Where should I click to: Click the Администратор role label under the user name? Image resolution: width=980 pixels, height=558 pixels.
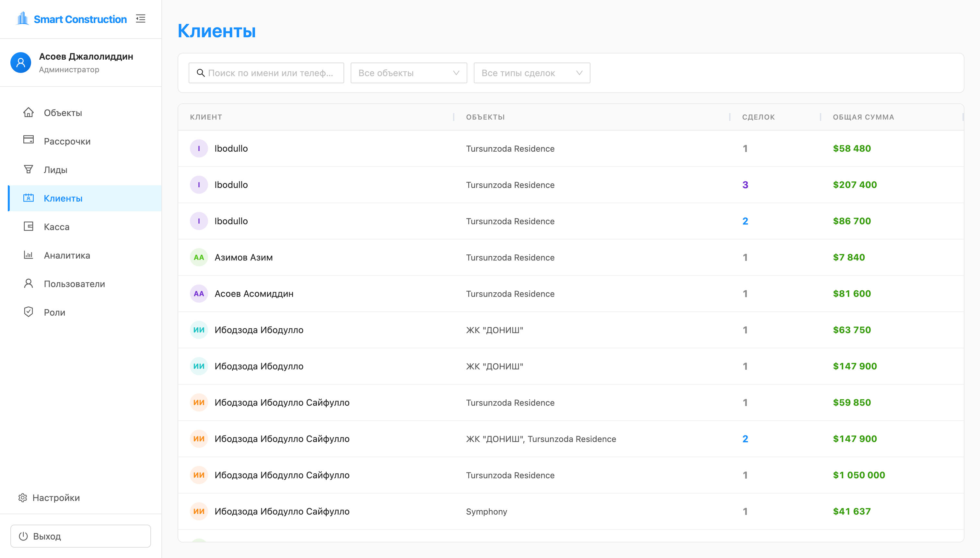point(69,69)
